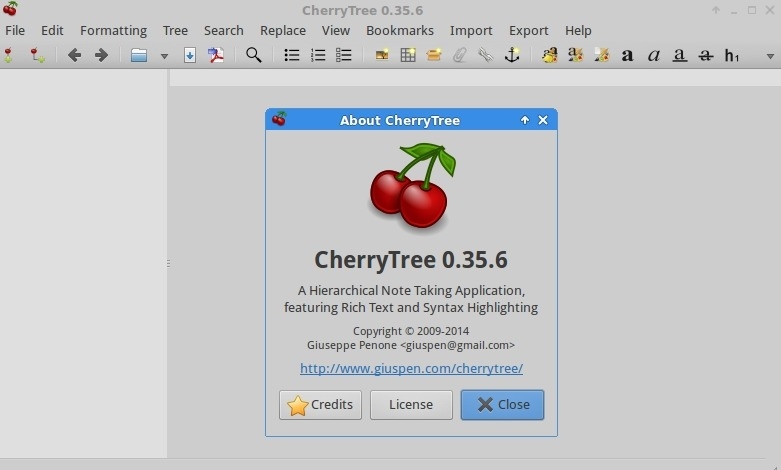Toggle bulleted list formatting
Screen dimensions: 781x470
tap(292, 55)
